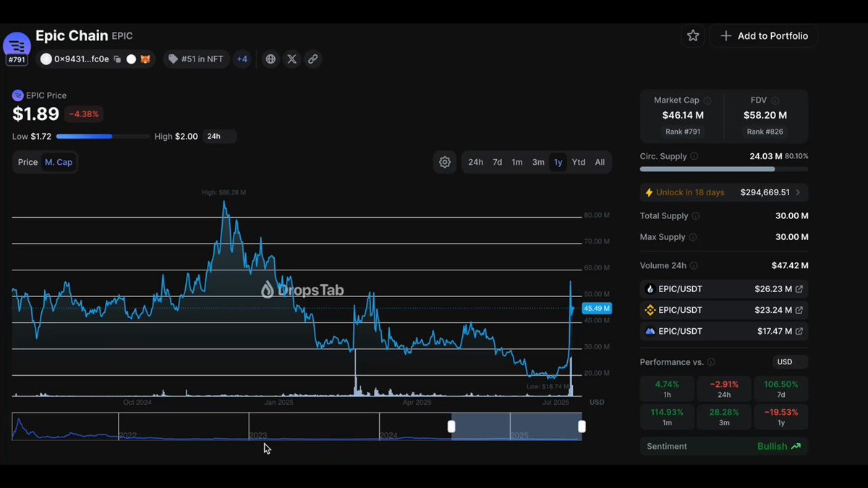Viewport: 868px width, 488px height.
Task: Set chart range to 3m
Action: (538, 162)
